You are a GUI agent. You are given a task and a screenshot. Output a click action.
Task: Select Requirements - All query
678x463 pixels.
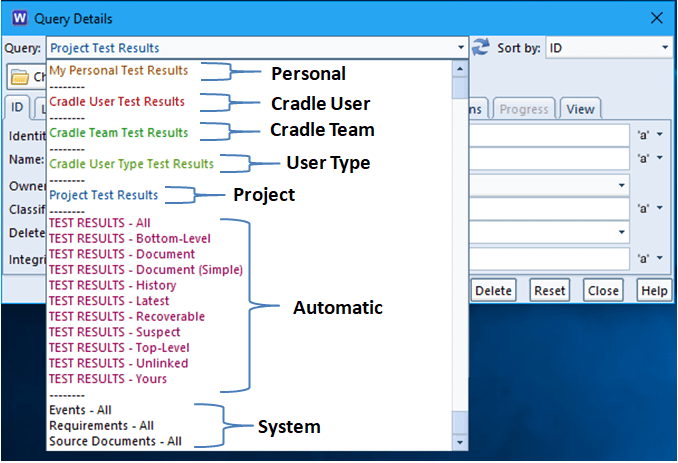point(102,425)
